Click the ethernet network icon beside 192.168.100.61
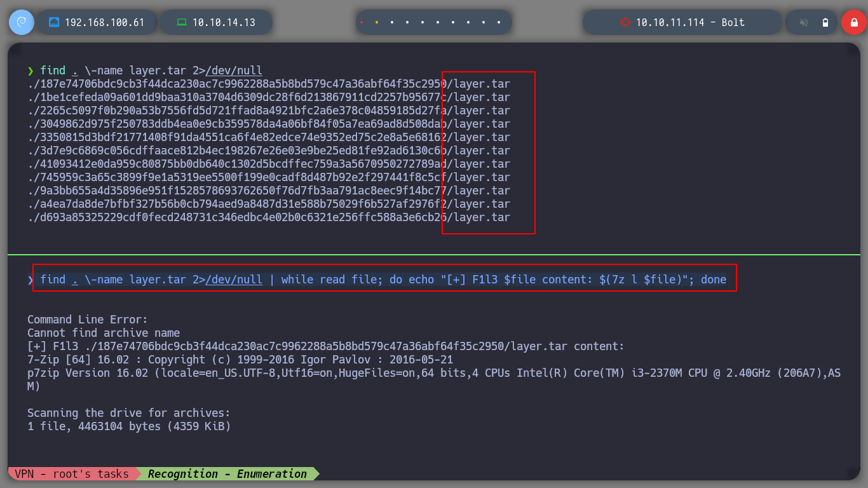Image resolution: width=868 pixels, height=488 pixels. click(x=54, y=22)
